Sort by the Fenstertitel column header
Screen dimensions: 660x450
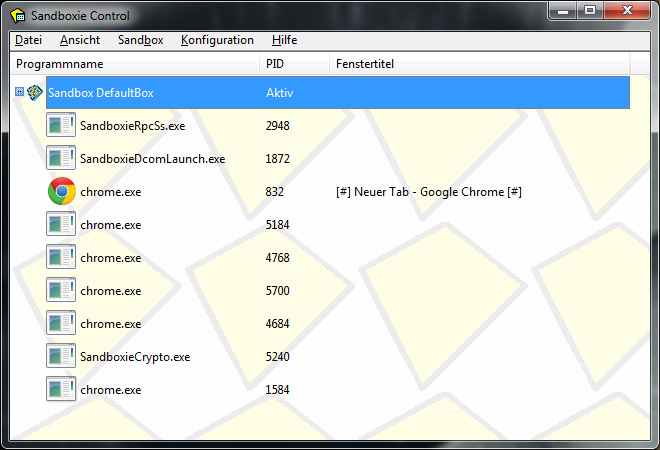[479, 64]
